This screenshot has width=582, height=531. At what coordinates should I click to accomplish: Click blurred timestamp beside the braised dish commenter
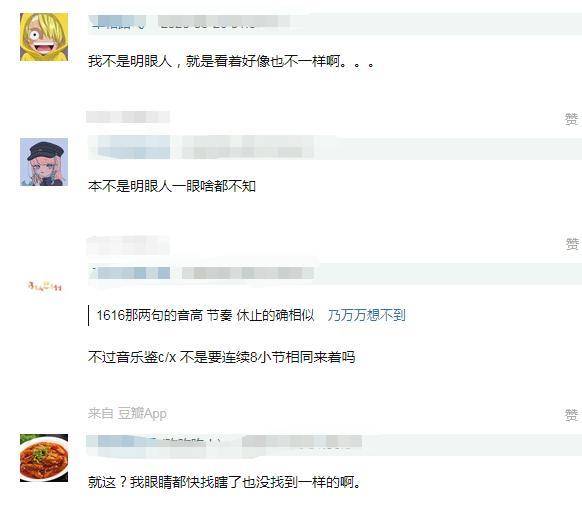click(x=302, y=442)
